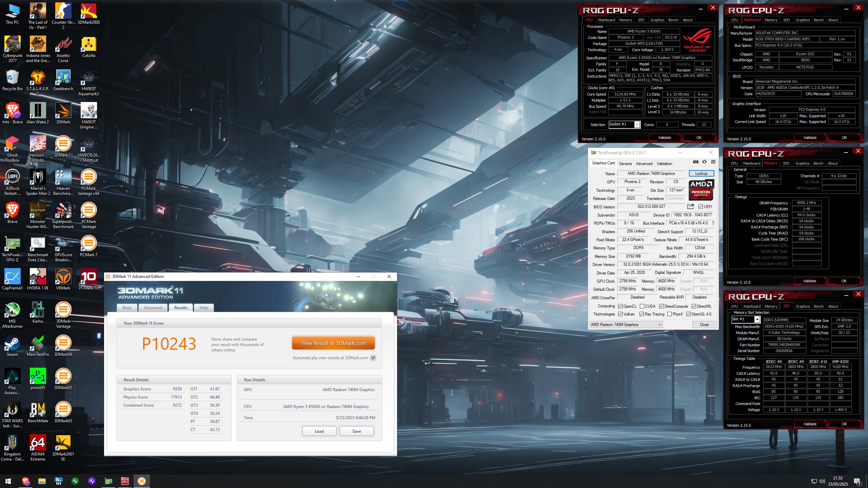Click the Save button in 3DMark 11
The width and height of the screenshot is (868, 488).
coord(356,431)
